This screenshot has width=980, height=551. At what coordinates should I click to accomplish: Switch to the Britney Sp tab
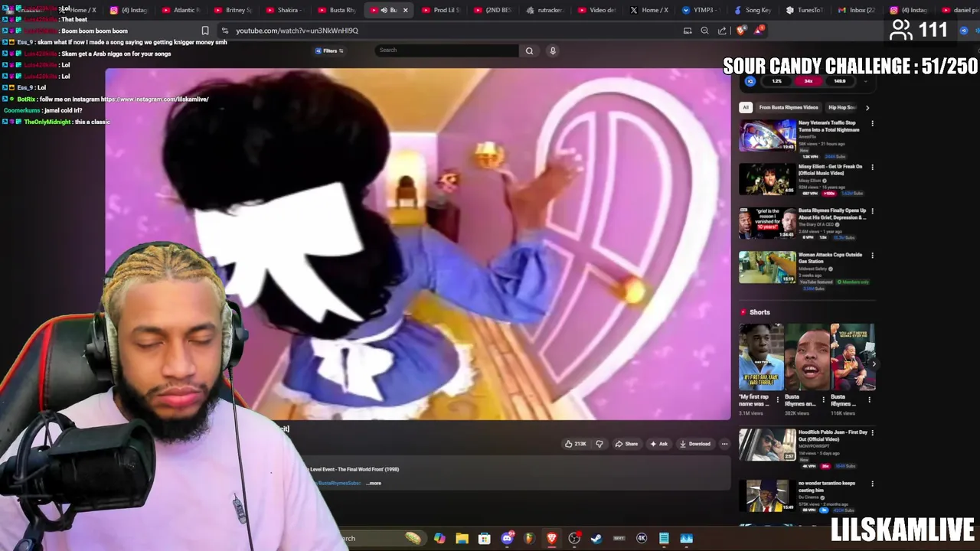pyautogui.click(x=233, y=10)
